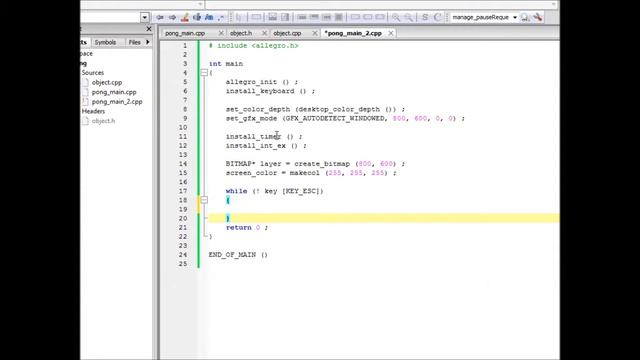Open the Symbols tab in the side panel

(x=105, y=42)
